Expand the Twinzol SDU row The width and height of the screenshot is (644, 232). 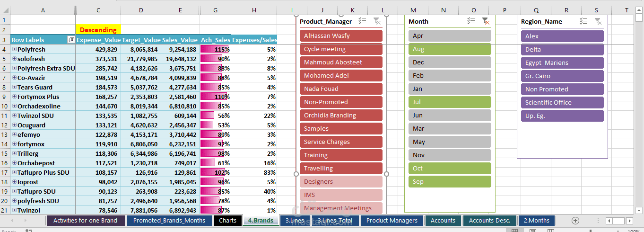coord(14,116)
